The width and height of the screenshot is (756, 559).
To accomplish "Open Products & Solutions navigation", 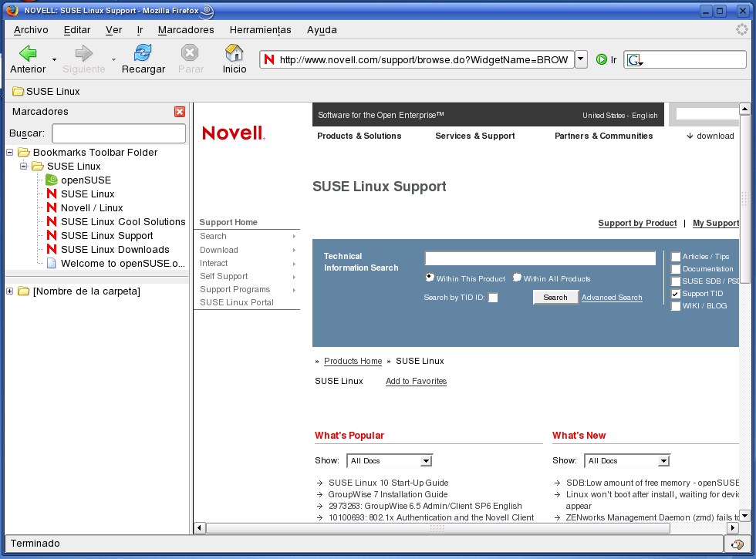I will point(359,136).
